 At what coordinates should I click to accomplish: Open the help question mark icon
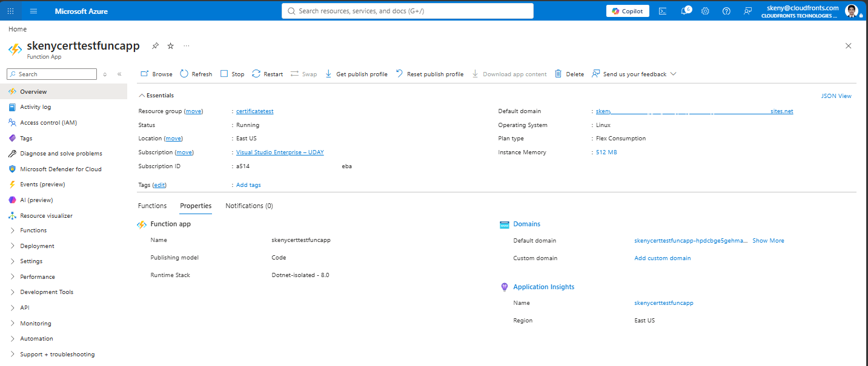pos(727,11)
